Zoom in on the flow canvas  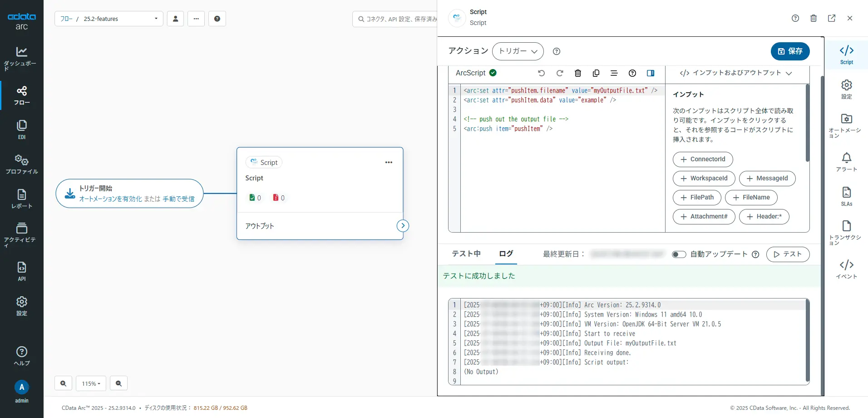tap(63, 383)
